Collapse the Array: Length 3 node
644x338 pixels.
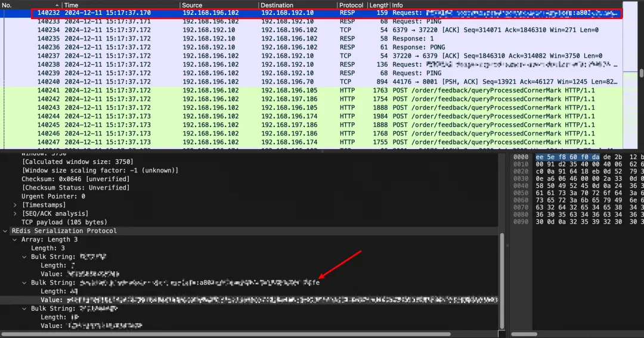point(15,240)
